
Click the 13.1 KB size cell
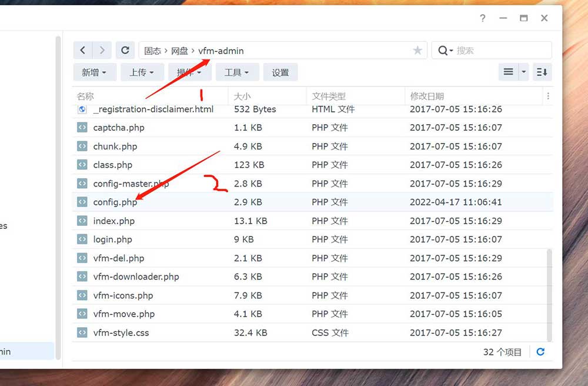pos(250,221)
